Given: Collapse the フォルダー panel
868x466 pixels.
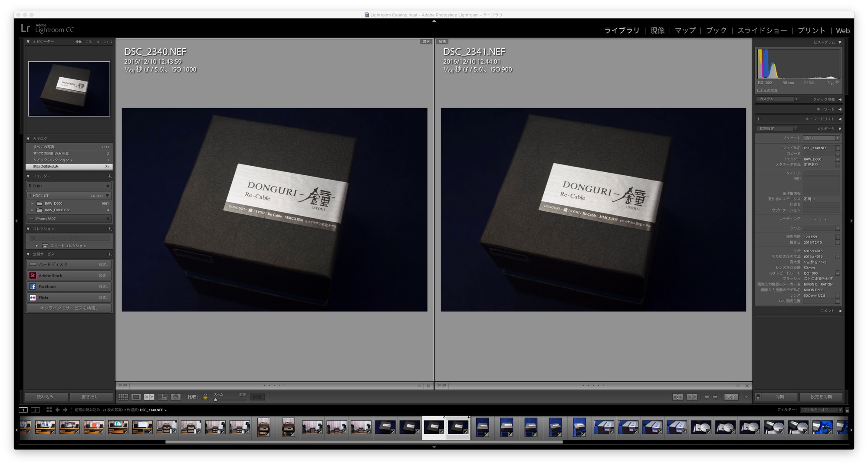Looking at the screenshot, I should pos(28,176).
